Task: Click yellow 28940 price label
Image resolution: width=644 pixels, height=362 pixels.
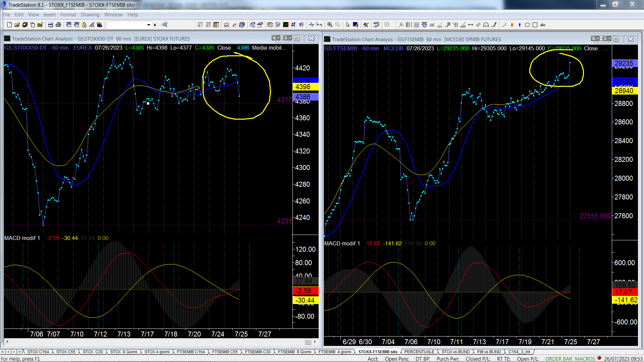Action: pos(624,91)
